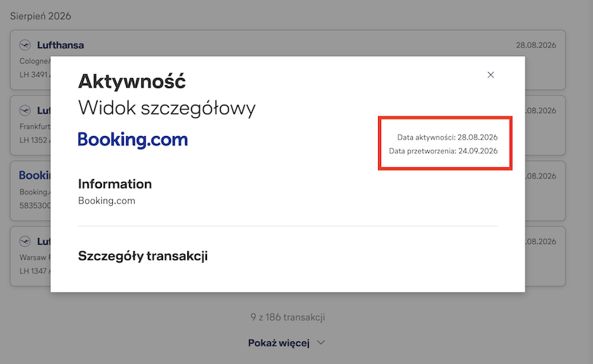Click the Booking.com text under Information

(x=106, y=201)
